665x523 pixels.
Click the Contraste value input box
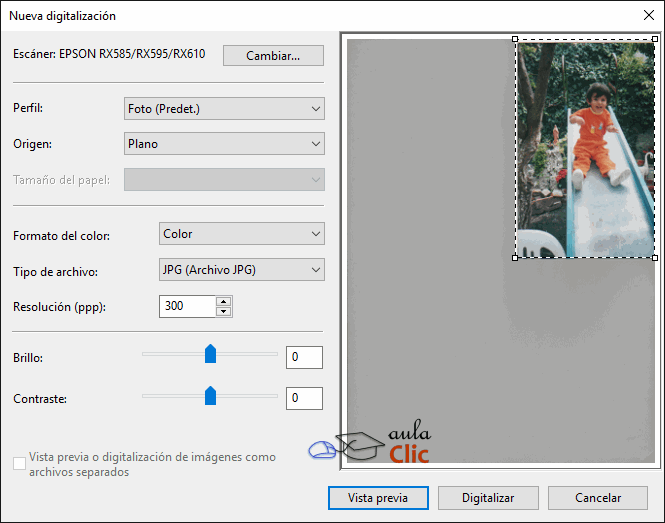304,398
